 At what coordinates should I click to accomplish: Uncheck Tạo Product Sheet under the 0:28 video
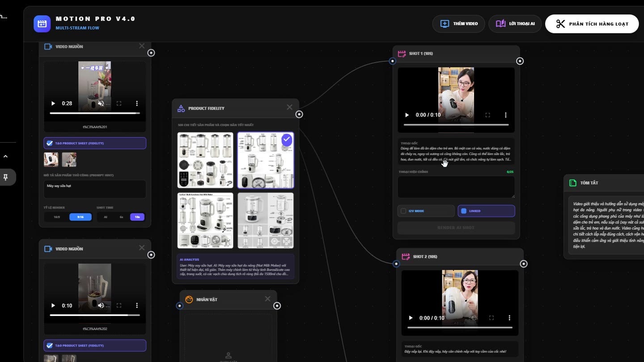(50, 143)
